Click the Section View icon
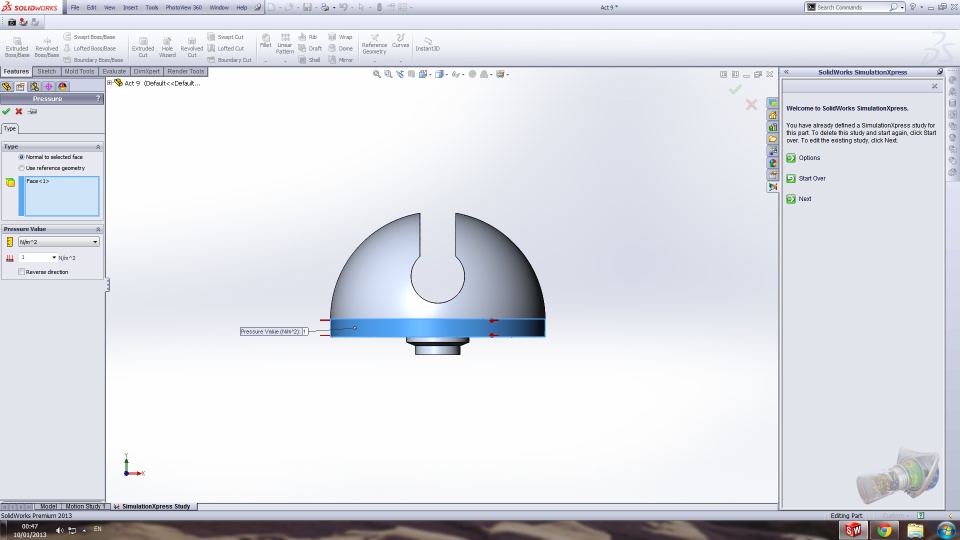960x540 pixels. pos(411,74)
